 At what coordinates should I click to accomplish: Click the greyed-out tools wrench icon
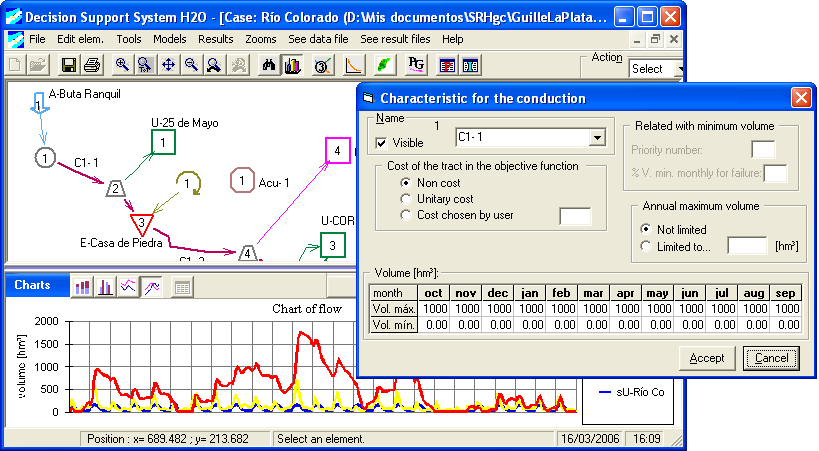(238, 65)
